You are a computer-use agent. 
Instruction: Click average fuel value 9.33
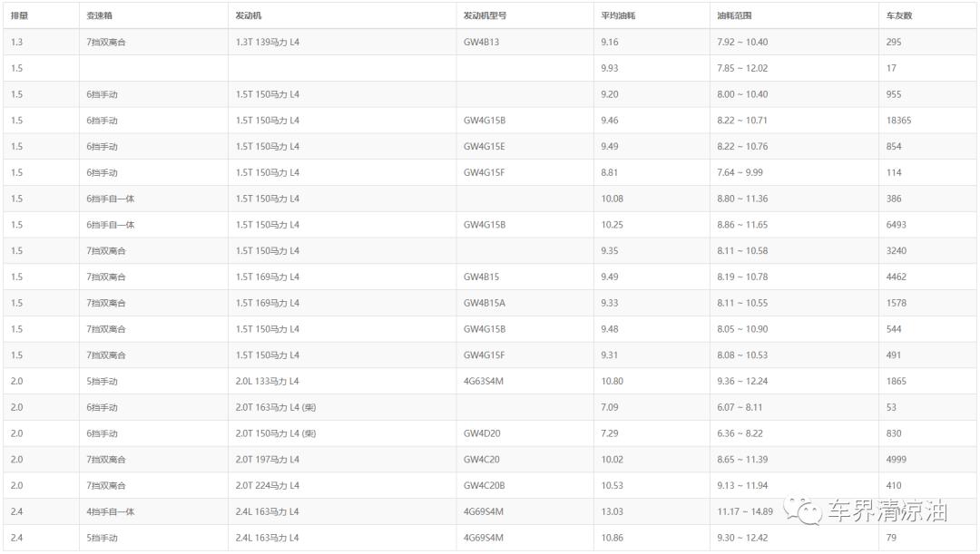[610, 304]
